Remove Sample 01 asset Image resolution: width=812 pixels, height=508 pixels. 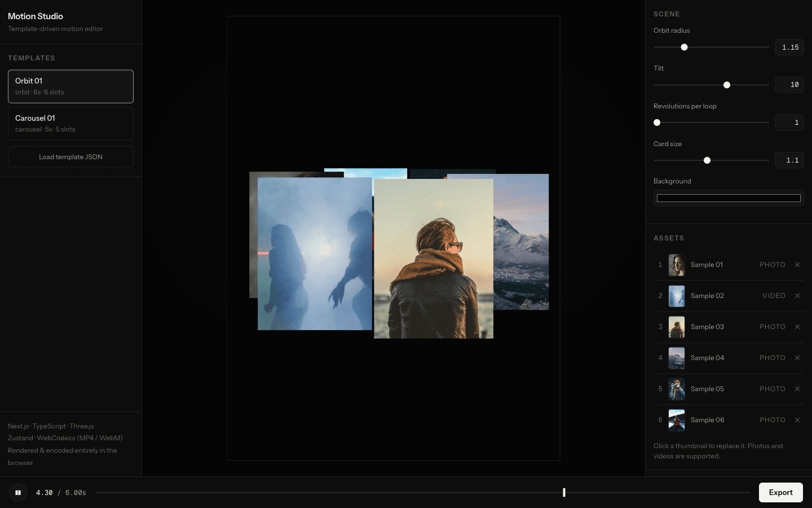tap(797, 265)
